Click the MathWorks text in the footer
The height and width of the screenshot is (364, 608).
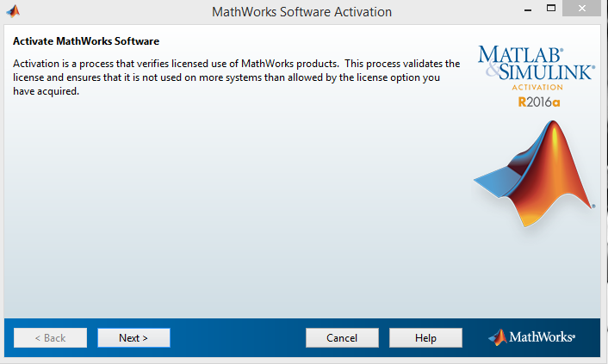[543, 337]
